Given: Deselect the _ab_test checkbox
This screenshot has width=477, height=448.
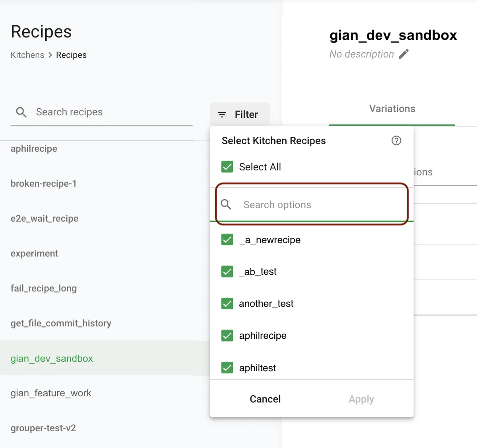Looking at the screenshot, I should (x=227, y=272).
